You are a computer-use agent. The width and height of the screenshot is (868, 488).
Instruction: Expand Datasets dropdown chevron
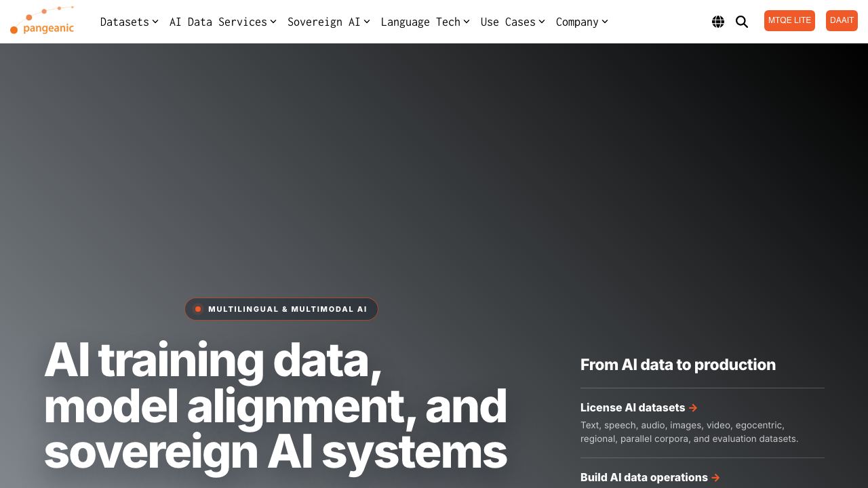[x=155, y=22]
